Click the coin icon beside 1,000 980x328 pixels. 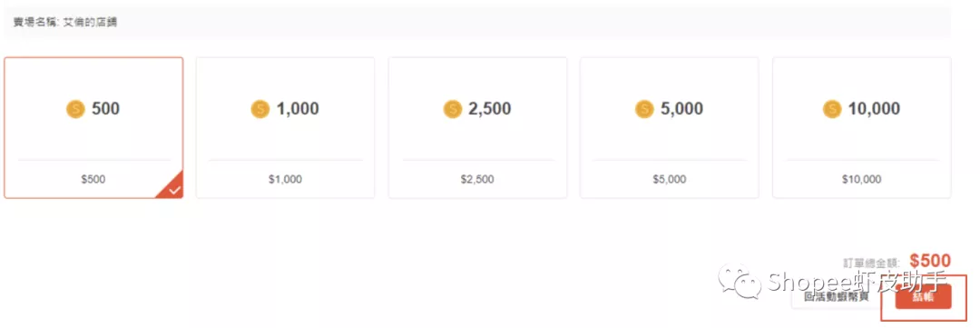click(260, 110)
